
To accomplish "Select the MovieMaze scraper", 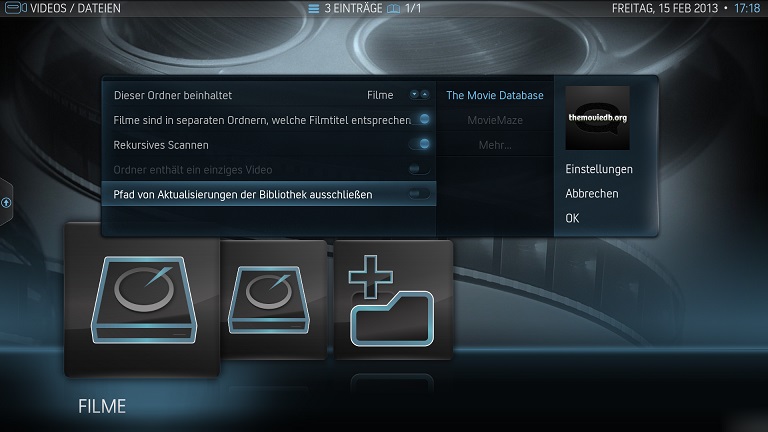I will 495,120.
